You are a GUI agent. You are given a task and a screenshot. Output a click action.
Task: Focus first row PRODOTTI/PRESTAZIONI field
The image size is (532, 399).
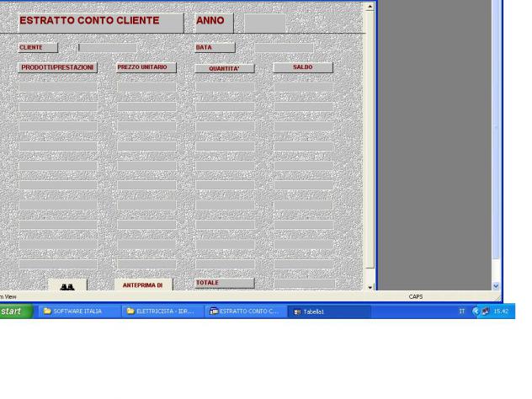58,87
